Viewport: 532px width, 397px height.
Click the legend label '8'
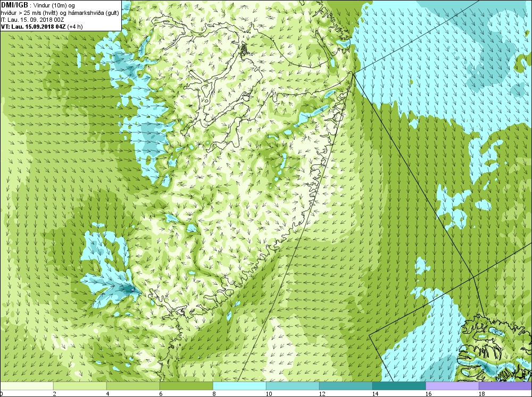coord(214,394)
